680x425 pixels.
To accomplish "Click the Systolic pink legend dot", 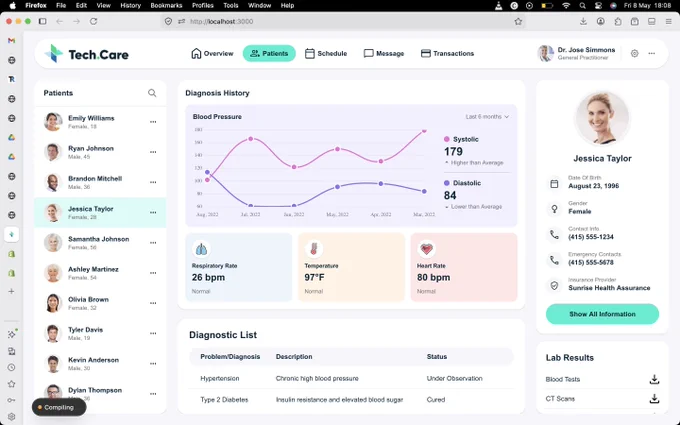I will (447, 139).
